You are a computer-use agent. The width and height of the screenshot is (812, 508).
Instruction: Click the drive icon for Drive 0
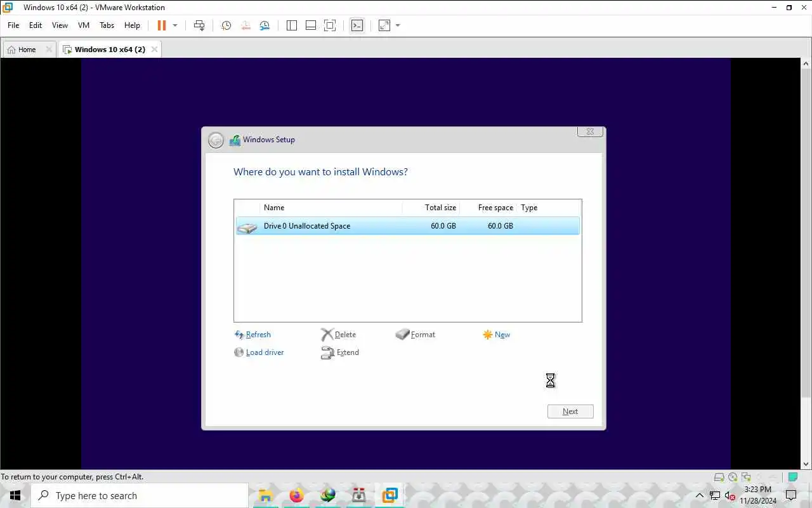click(247, 227)
